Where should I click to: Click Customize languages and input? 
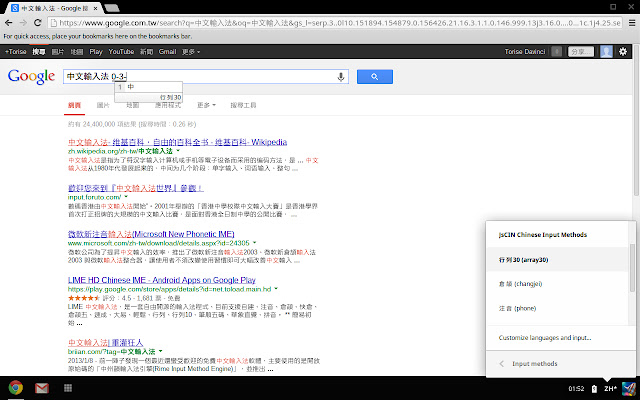pyautogui.click(x=547, y=335)
